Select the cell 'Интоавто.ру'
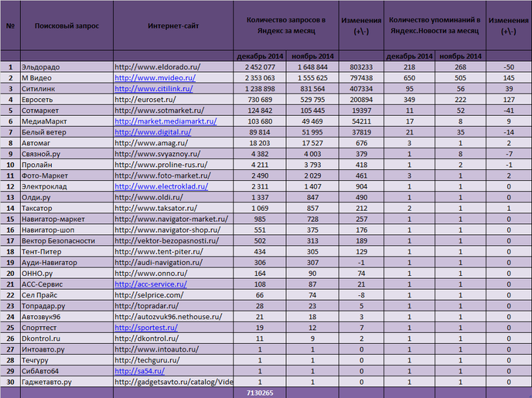The height and width of the screenshot is (398, 532). [66, 349]
